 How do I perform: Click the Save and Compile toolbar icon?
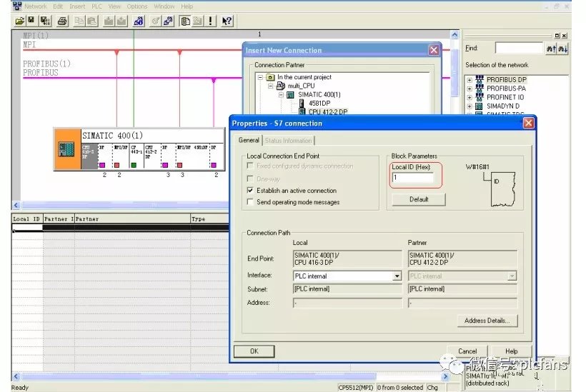click(44, 21)
